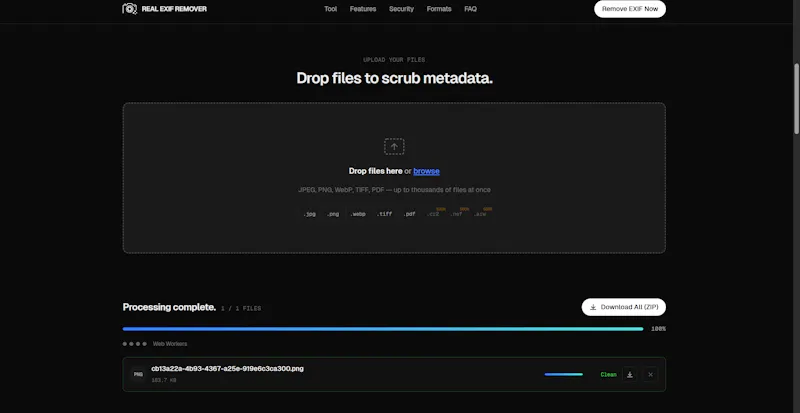Click the file size text under filename
This screenshot has height=413, width=800.
click(163, 380)
